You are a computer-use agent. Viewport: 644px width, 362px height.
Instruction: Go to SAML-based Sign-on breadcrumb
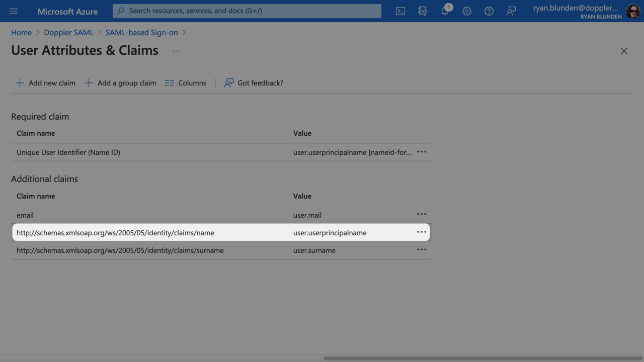click(x=142, y=32)
